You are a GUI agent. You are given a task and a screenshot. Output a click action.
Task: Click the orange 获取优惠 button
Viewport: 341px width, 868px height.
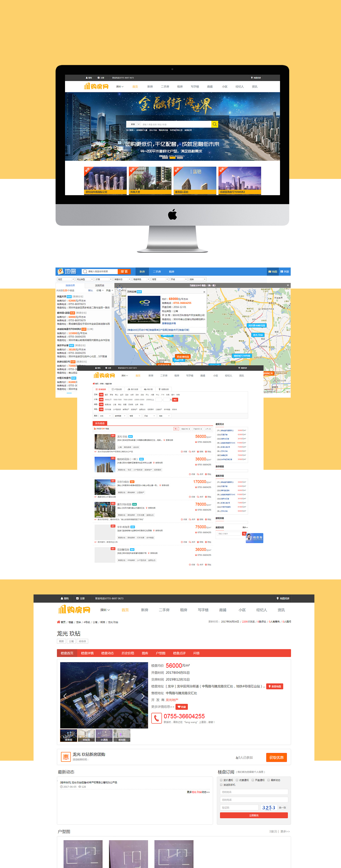(x=276, y=757)
